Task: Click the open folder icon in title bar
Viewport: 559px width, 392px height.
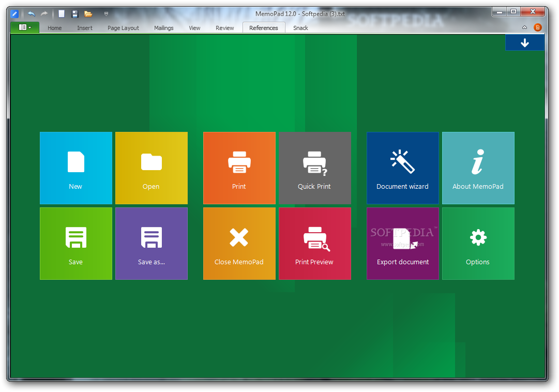Action: click(x=88, y=14)
